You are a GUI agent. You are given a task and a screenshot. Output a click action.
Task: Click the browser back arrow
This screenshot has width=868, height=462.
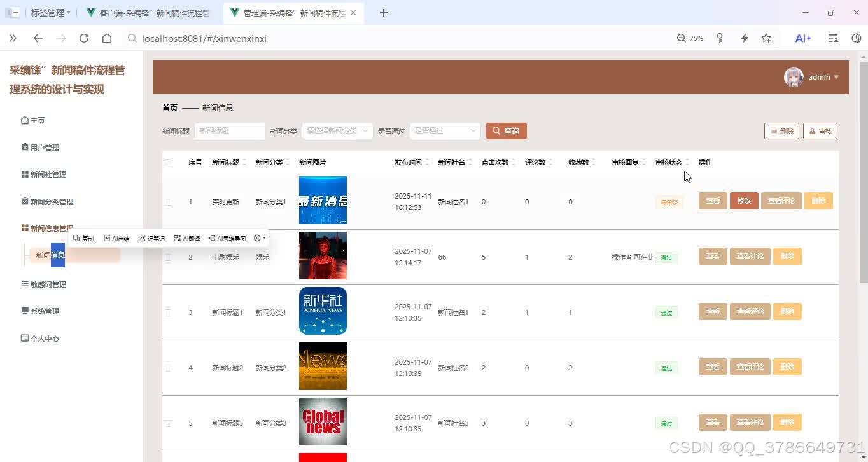point(38,38)
